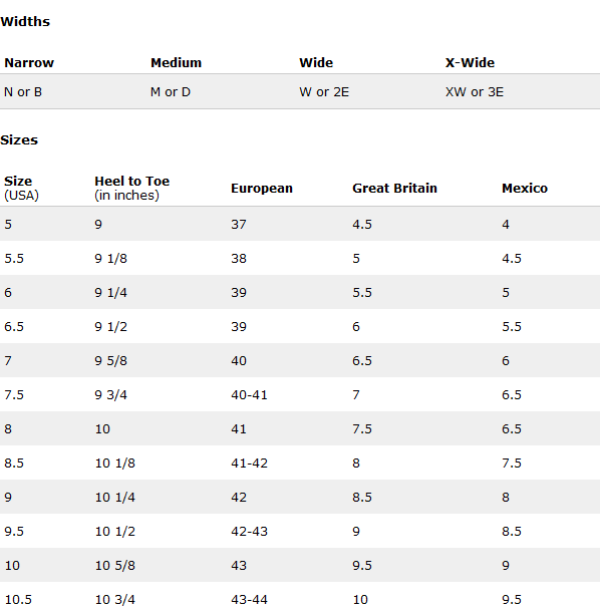Click Great Britain size 7.5 cell
Screen dimensions: 600x614
point(362,429)
